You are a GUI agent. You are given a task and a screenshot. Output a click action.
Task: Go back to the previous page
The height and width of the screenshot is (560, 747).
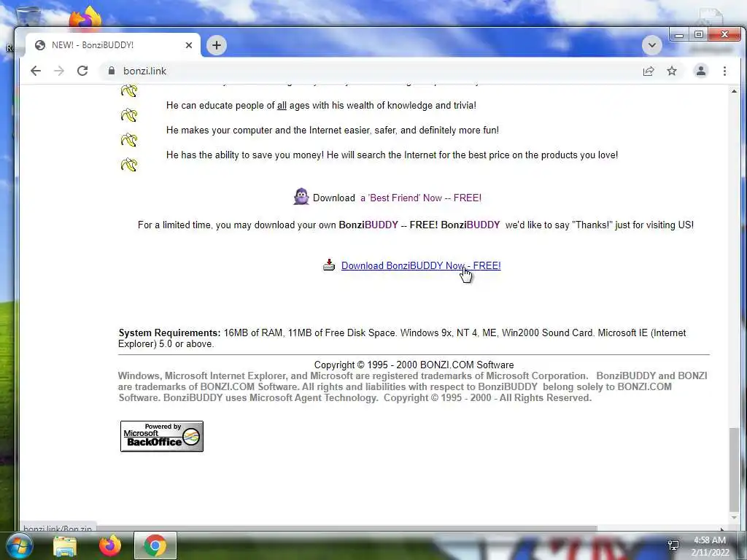36,71
